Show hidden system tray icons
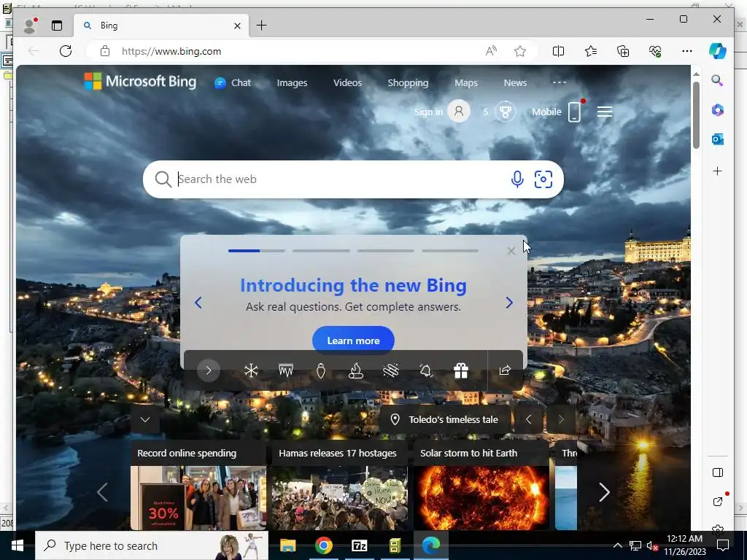This screenshot has height=560, width=747. [617, 545]
